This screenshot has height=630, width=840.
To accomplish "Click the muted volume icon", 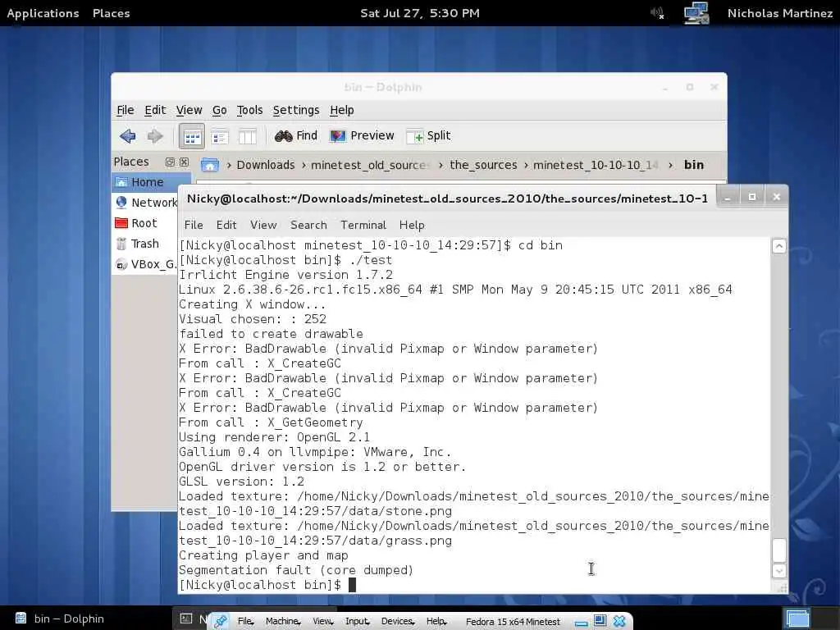I will [657, 13].
